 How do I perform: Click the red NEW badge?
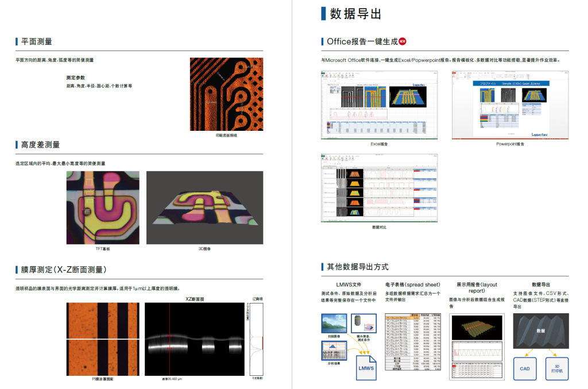(x=403, y=41)
